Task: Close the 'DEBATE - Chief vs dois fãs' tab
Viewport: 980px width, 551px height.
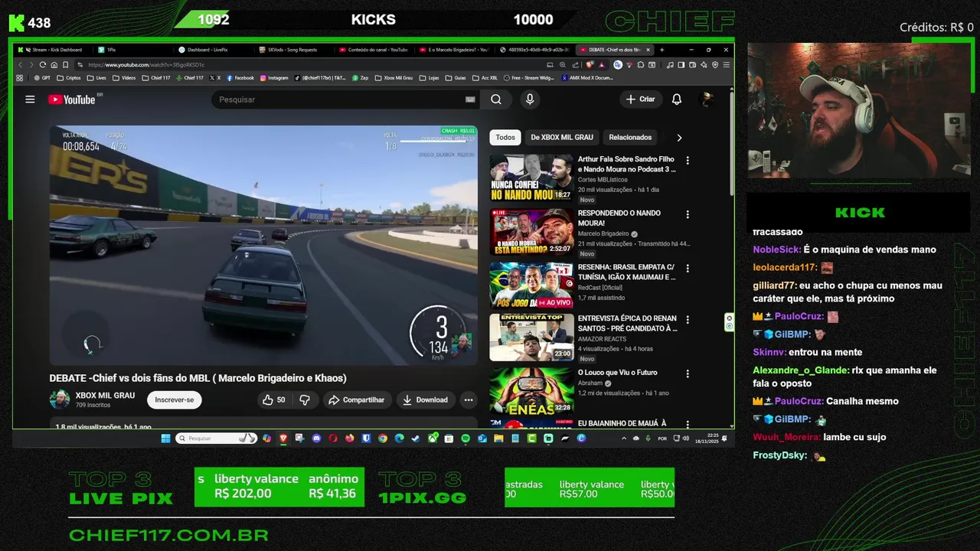Action: pyautogui.click(x=648, y=50)
